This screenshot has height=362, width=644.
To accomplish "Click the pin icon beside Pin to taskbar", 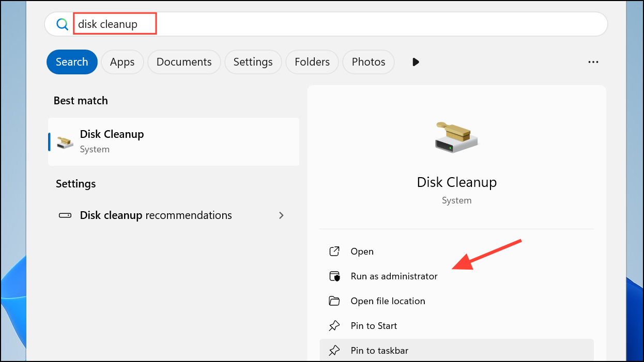I will pyautogui.click(x=334, y=351).
